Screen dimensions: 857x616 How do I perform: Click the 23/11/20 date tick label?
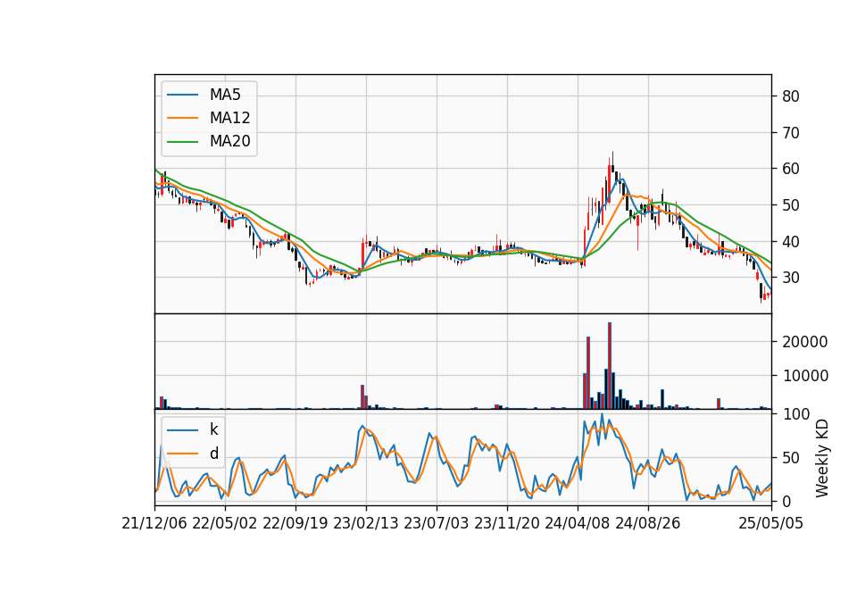click(x=507, y=523)
